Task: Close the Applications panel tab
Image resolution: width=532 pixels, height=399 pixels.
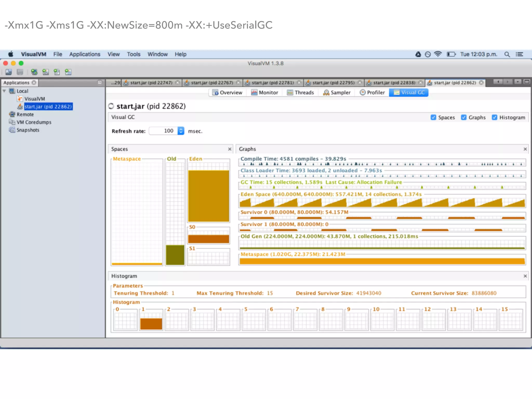Action: coord(34,83)
